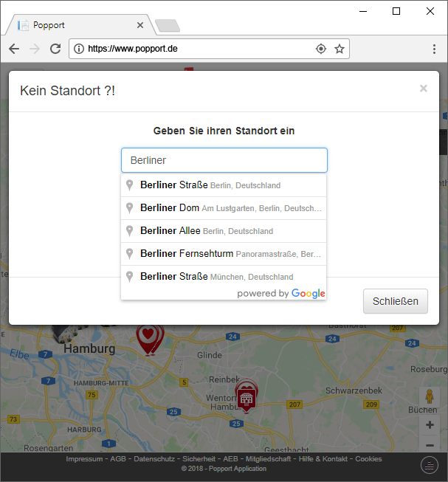Click the browser back arrow
This screenshot has height=482, width=448.
[14, 49]
